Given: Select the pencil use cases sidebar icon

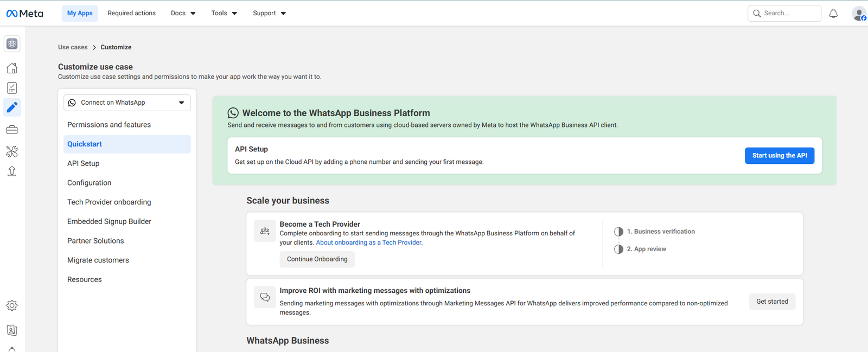Looking at the screenshot, I should click(12, 107).
